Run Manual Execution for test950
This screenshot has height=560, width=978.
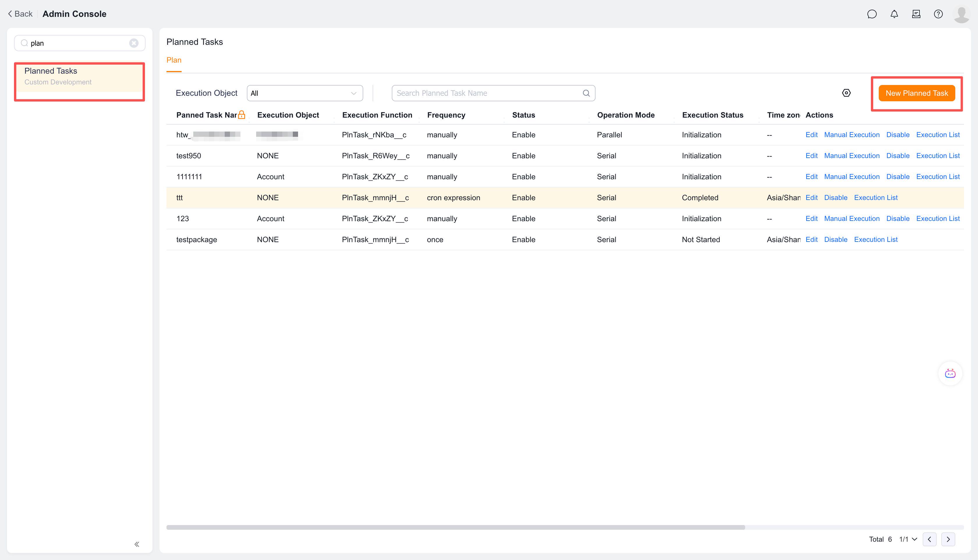[852, 156]
